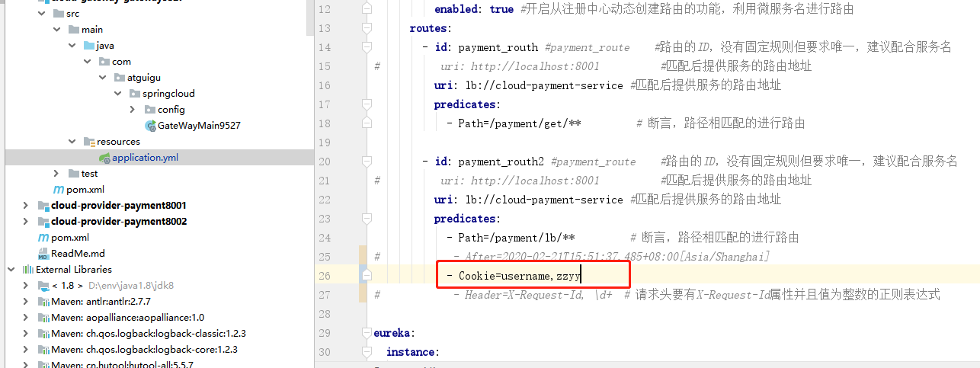Click the Maven antlr:antlr:2.7.7 library icon

pyautogui.click(x=43, y=302)
